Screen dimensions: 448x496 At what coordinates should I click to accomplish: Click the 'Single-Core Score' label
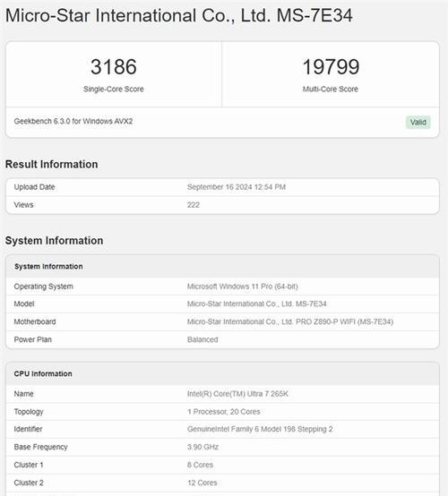tap(114, 90)
